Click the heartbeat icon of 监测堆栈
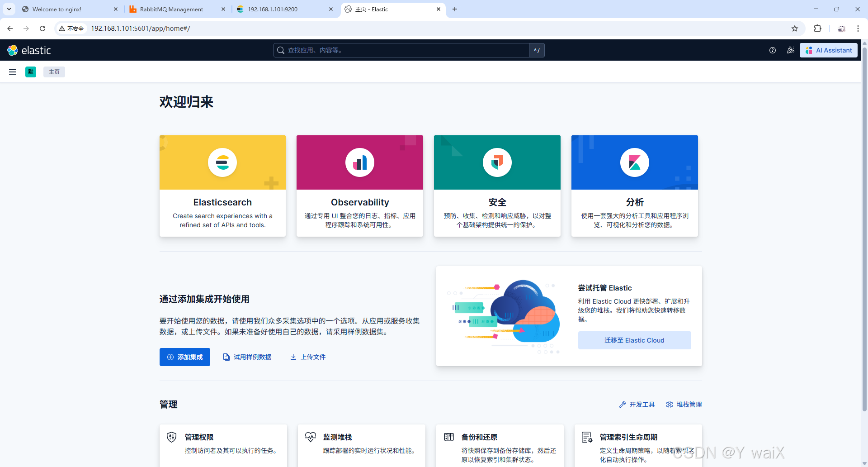This screenshot has width=868, height=467. (311, 437)
